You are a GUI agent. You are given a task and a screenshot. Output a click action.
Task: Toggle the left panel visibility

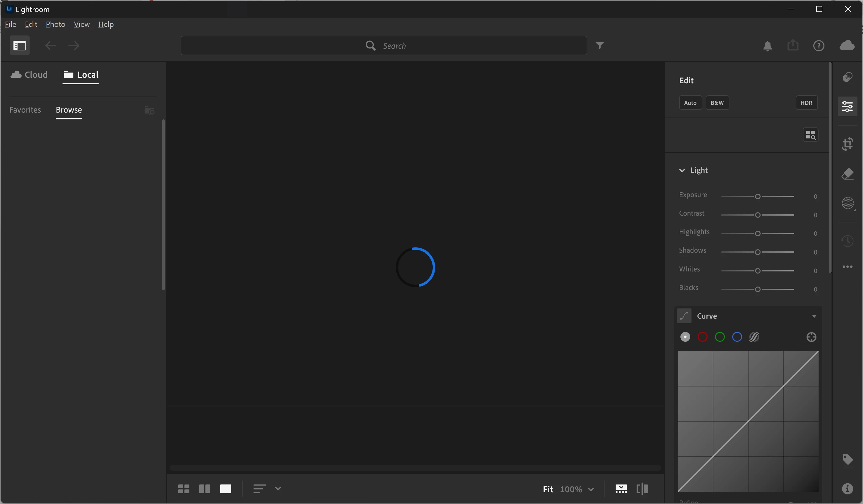(19, 46)
